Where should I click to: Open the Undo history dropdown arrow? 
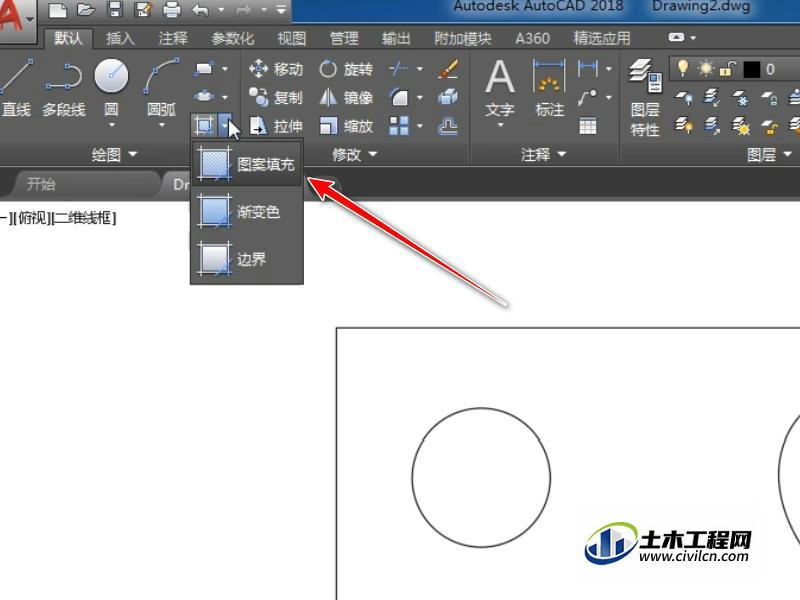point(221,10)
